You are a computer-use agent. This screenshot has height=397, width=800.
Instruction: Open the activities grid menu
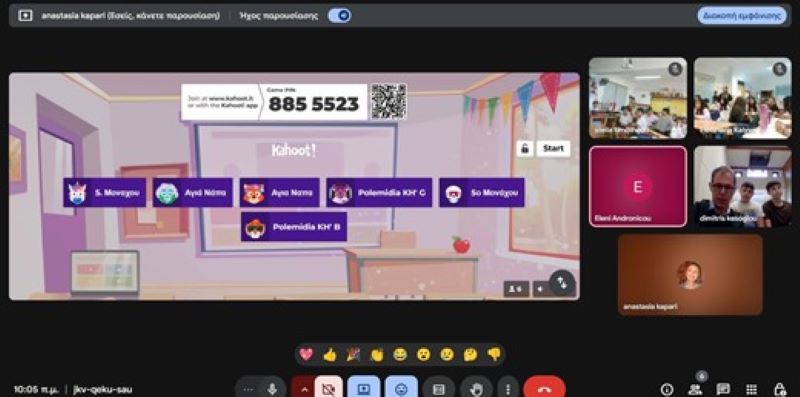pyautogui.click(x=751, y=389)
